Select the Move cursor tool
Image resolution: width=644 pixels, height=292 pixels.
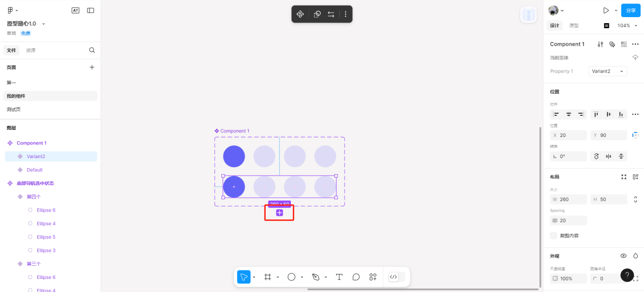pyautogui.click(x=244, y=277)
